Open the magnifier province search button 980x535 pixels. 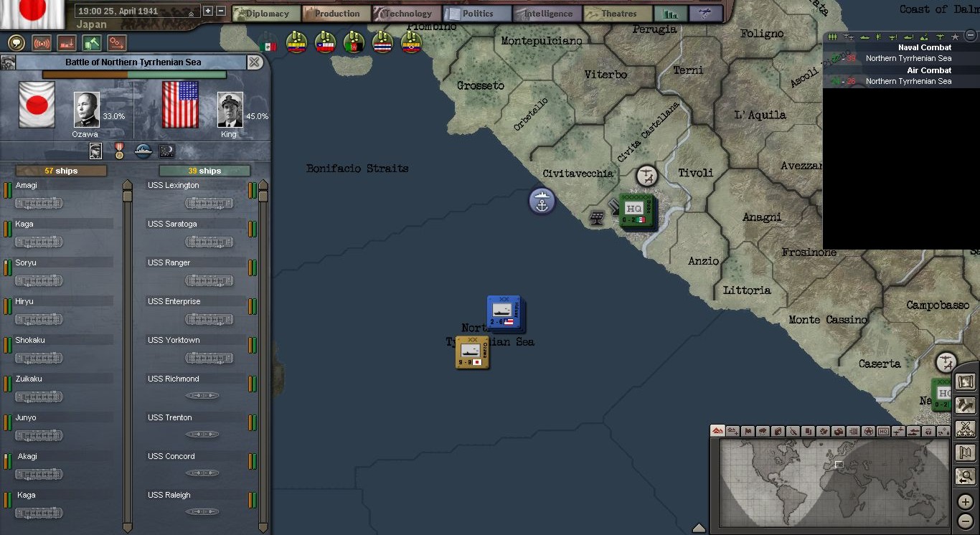pos(966,476)
